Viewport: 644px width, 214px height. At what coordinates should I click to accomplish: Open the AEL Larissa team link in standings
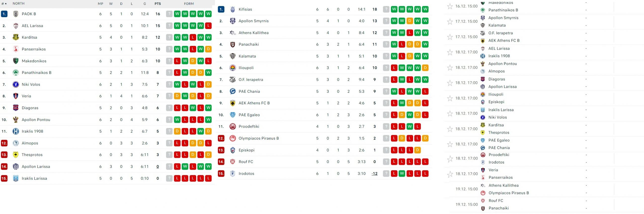click(x=32, y=26)
